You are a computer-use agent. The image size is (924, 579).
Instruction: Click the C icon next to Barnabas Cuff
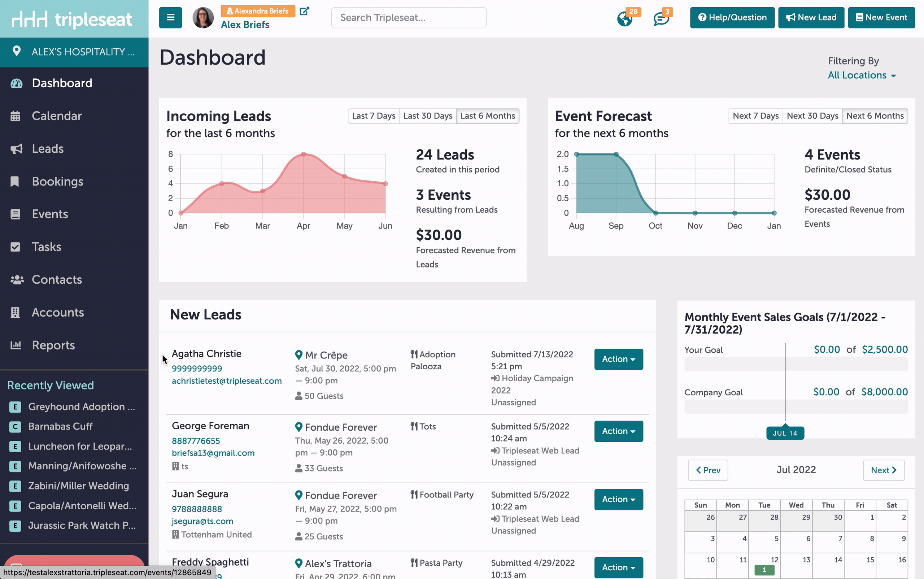pyautogui.click(x=15, y=427)
